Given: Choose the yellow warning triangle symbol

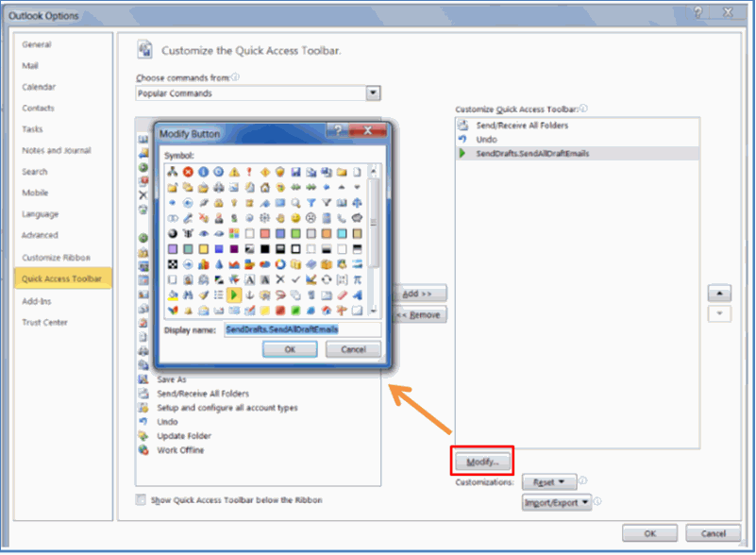Looking at the screenshot, I should point(234,172).
